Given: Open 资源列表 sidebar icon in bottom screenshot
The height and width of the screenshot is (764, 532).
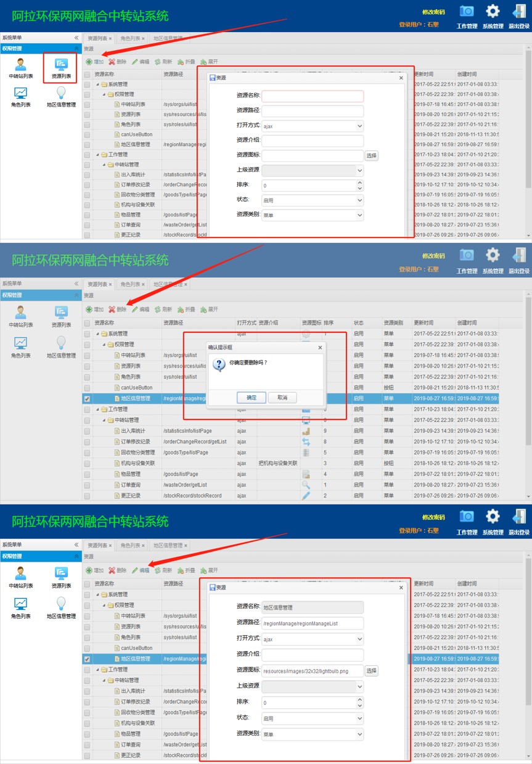Looking at the screenshot, I should click(x=61, y=573).
